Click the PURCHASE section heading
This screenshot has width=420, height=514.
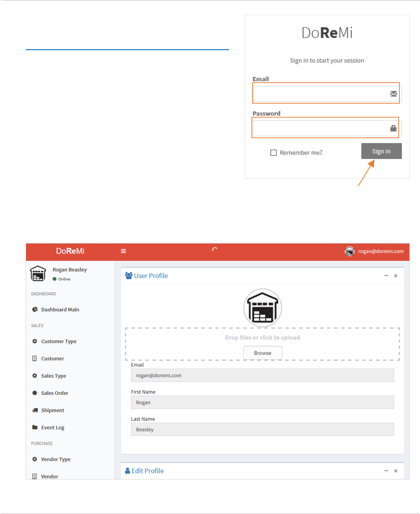[42, 443]
